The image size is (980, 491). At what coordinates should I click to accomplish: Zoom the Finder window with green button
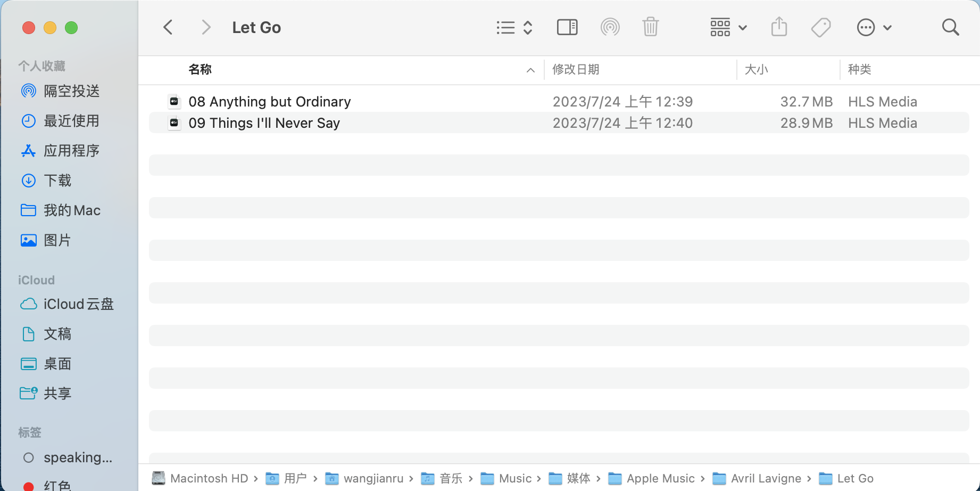(71, 28)
